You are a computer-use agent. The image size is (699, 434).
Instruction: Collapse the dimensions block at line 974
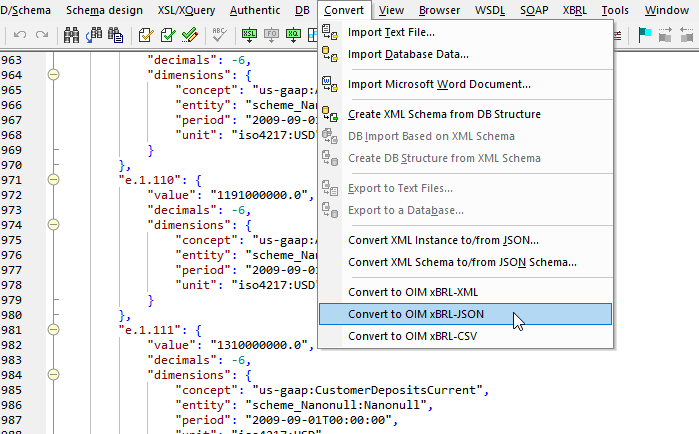(x=54, y=226)
